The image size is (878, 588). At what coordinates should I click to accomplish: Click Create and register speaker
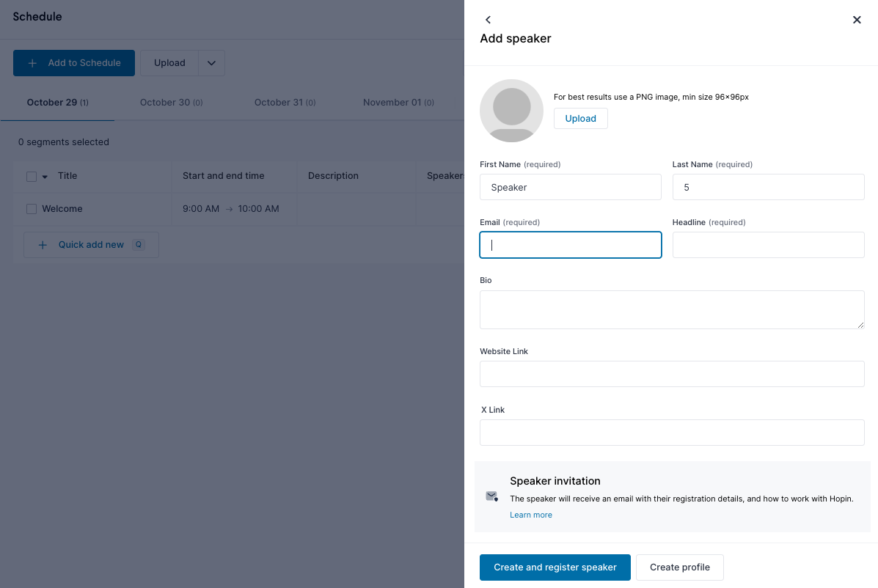555,567
